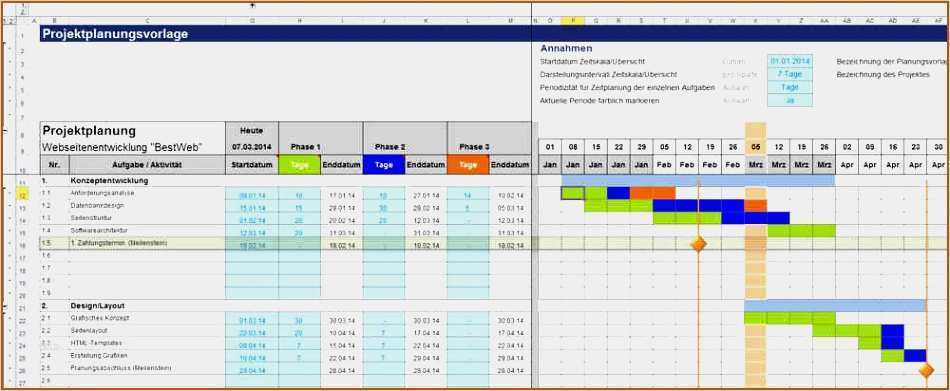Select the Seitenlayout task cell
Image resolution: width=950 pixels, height=391 pixels.
[147, 331]
